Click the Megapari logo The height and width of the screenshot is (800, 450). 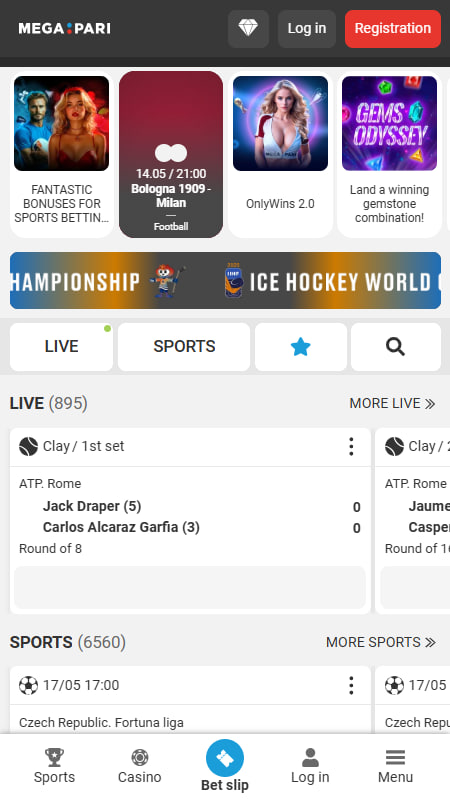pyautogui.click(x=64, y=28)
